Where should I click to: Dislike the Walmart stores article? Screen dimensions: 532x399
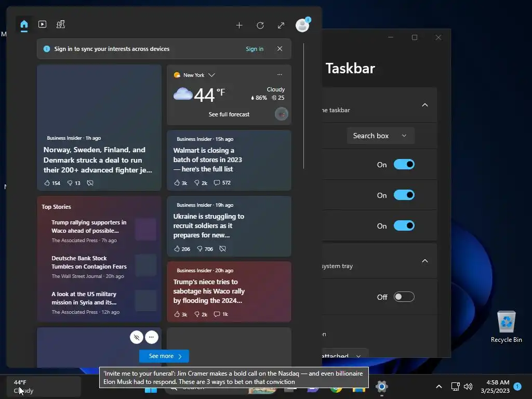201,183
